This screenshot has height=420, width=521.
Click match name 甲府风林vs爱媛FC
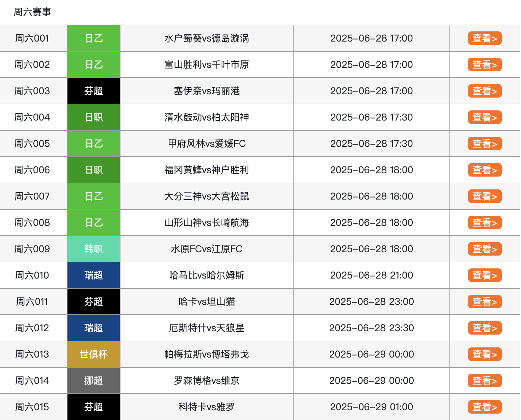coord(207,143)
